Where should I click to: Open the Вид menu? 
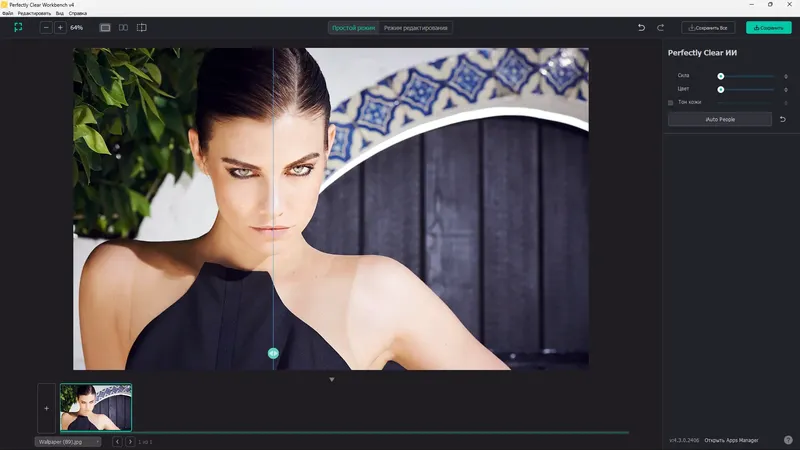coord(60,13)
